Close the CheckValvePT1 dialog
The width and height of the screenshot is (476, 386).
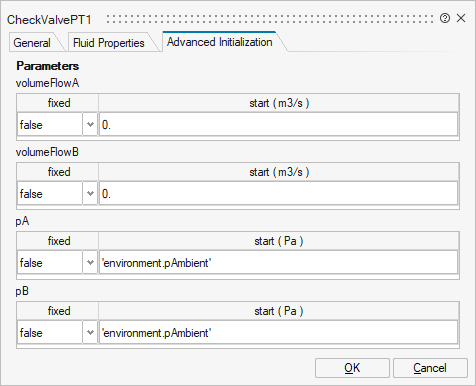461,18
